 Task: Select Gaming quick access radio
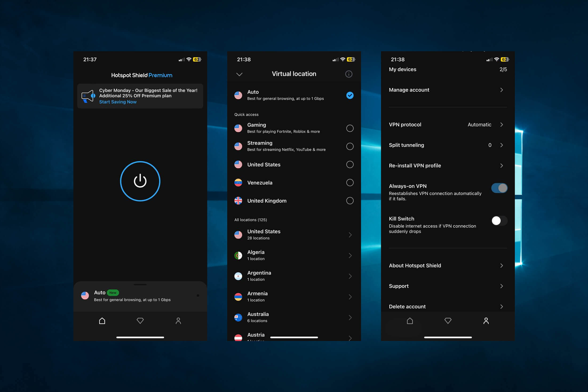point(350,128)
